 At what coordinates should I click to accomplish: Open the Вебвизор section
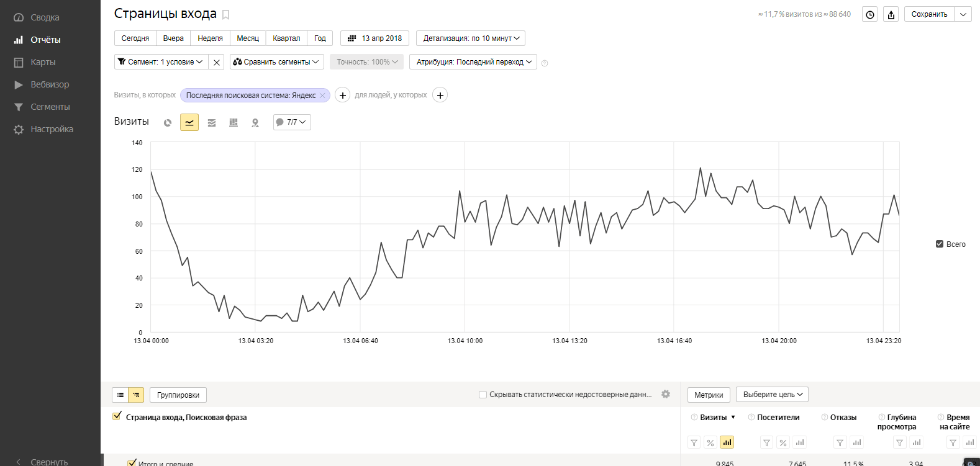tap(42, 84)
